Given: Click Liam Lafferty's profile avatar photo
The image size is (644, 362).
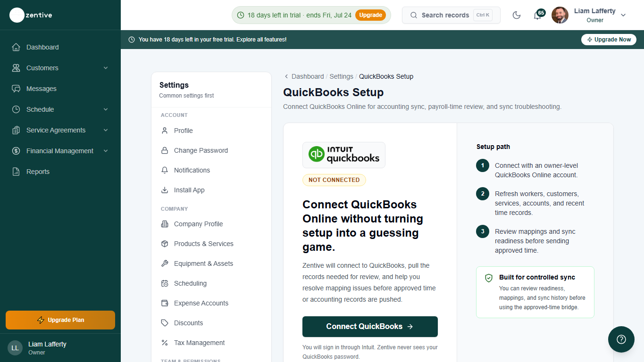Looking at the screenshot, I should 560,15.
